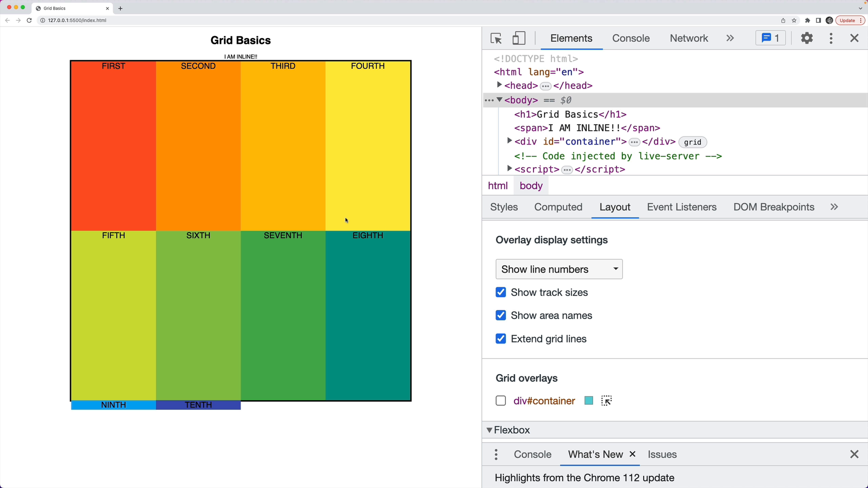Open the customize DevTools three-dot menu
Image resolution: width=868 pixels, height=488 pixels.
[831, 38]
